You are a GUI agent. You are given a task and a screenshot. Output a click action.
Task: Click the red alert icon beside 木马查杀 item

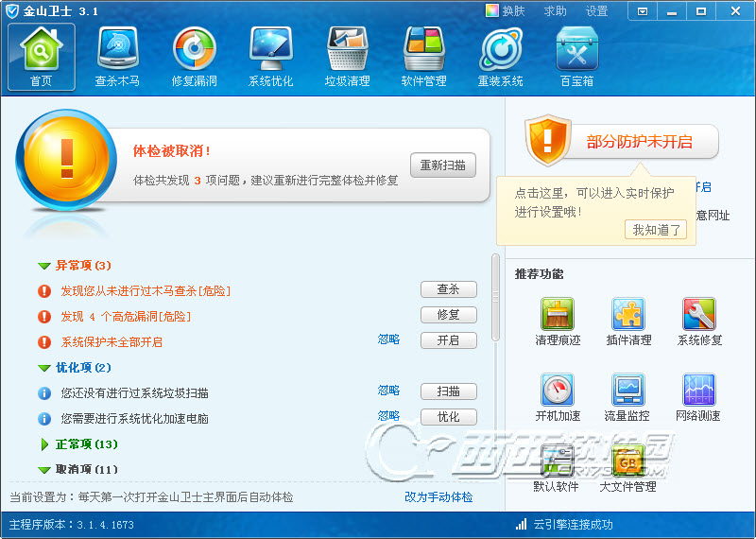coord(44,291)
